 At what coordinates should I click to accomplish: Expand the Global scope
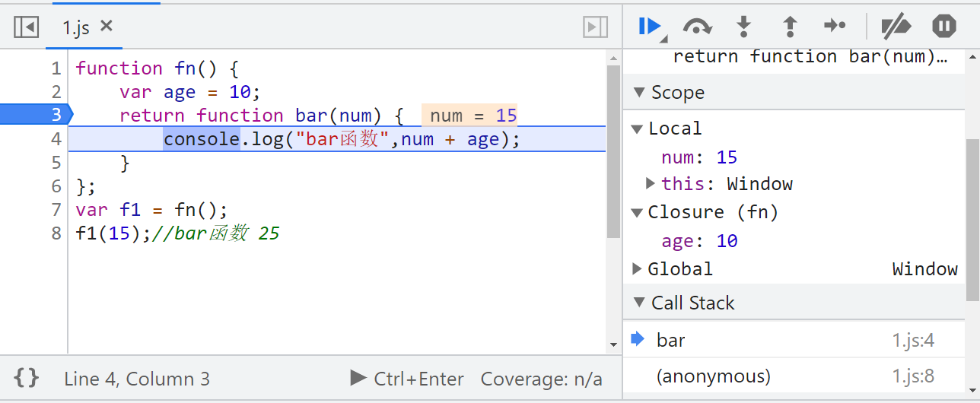pos(637,268)
